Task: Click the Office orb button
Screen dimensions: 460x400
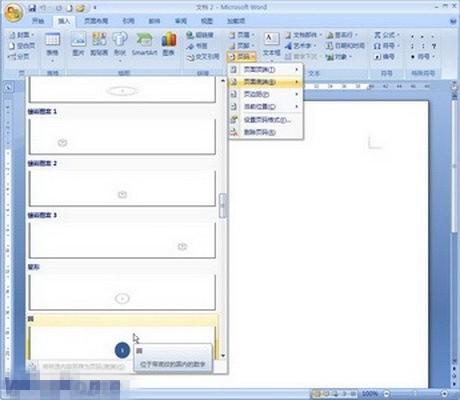Action: click(x=13, y=12)
